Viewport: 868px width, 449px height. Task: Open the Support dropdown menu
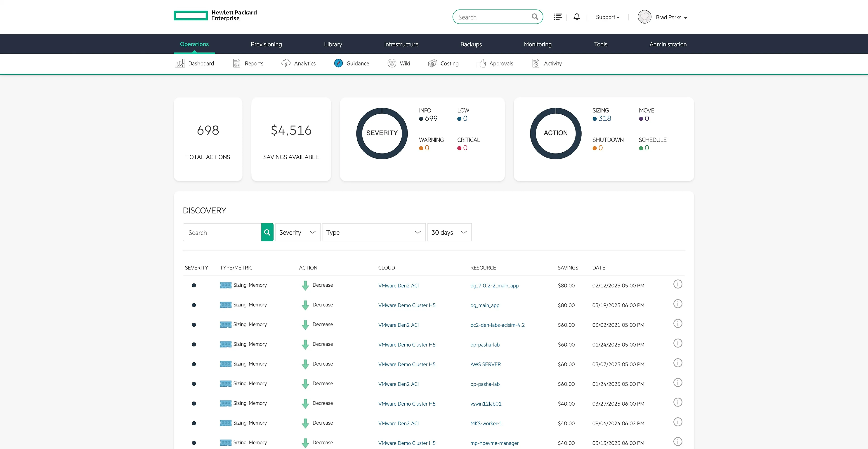point(608,17)
